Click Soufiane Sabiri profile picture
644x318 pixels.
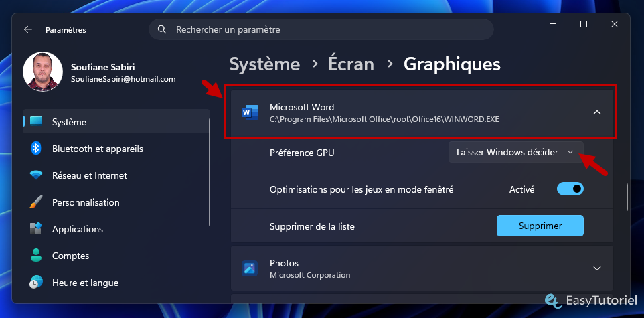pyautogui.click(x=43, y=72)
